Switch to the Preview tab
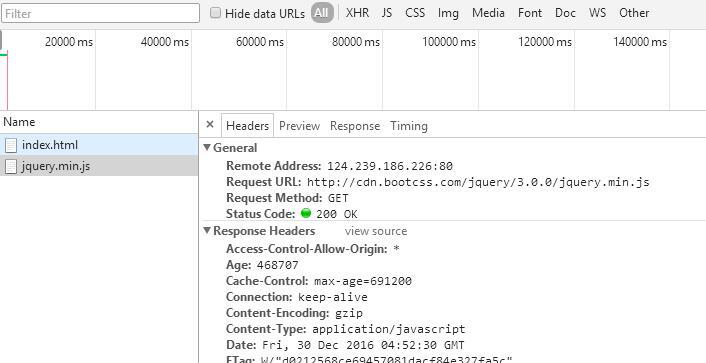Screen dimensions: 706x363 (x=299, y=126)
